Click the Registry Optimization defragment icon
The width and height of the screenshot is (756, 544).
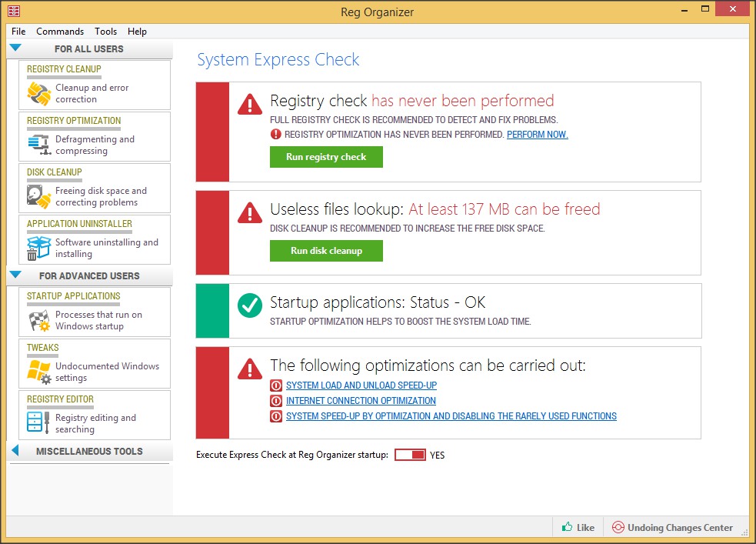coord(39,145)
